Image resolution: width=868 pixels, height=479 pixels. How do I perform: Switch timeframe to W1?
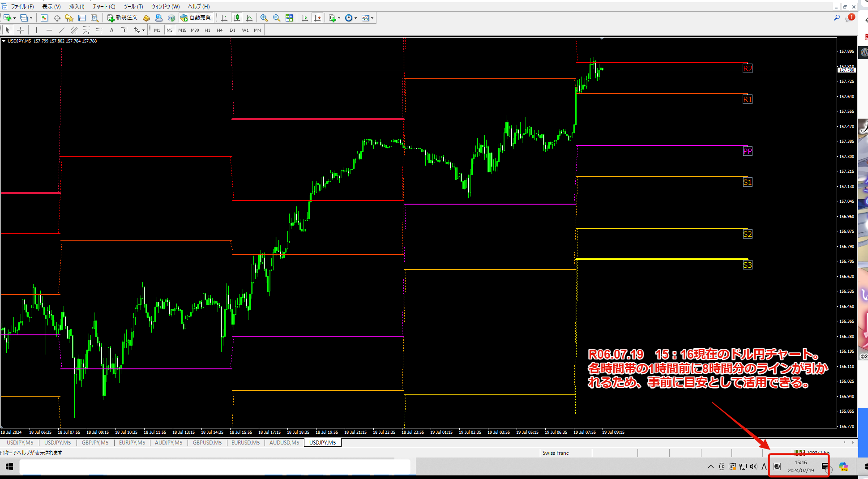(x=245, y=30)
